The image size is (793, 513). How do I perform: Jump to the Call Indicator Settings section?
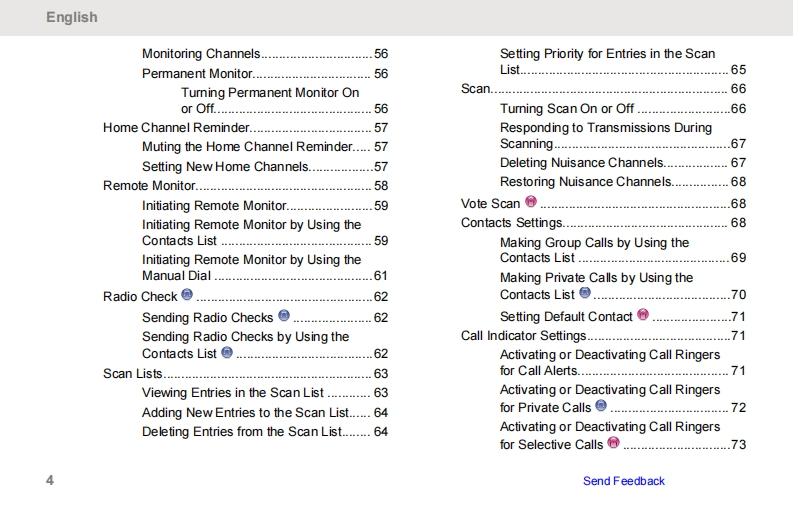(523, 336)
